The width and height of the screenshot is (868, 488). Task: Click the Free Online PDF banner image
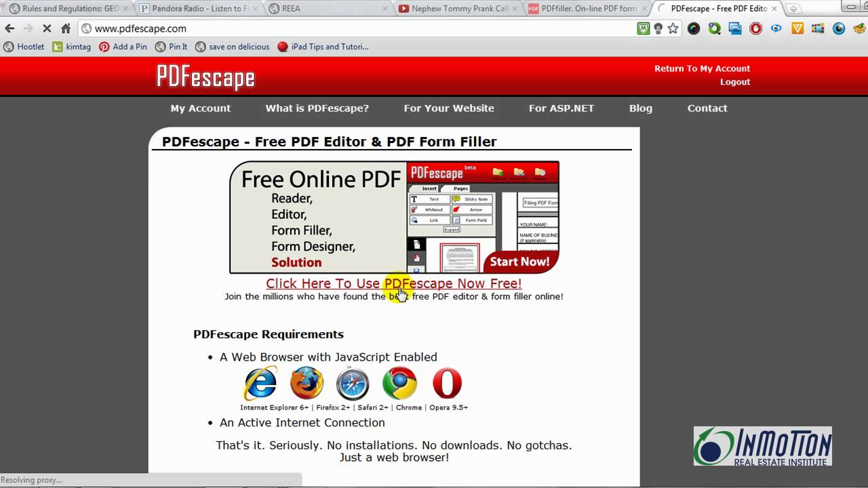click(x=395, y=217)
